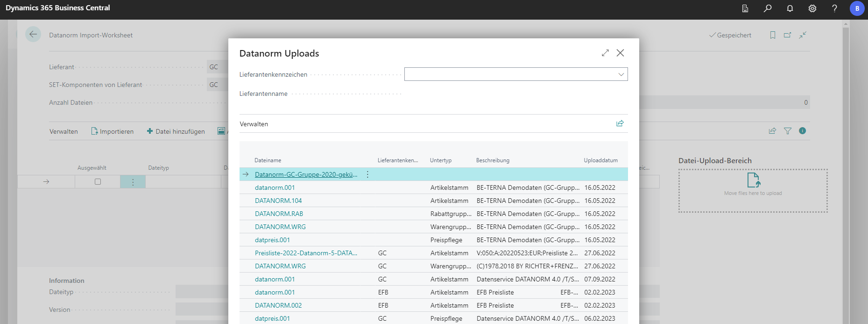Open row options for the Datanorm-GC-Gruppe file
This screenshot has height=324, width=868.
(x=367, y=174)
